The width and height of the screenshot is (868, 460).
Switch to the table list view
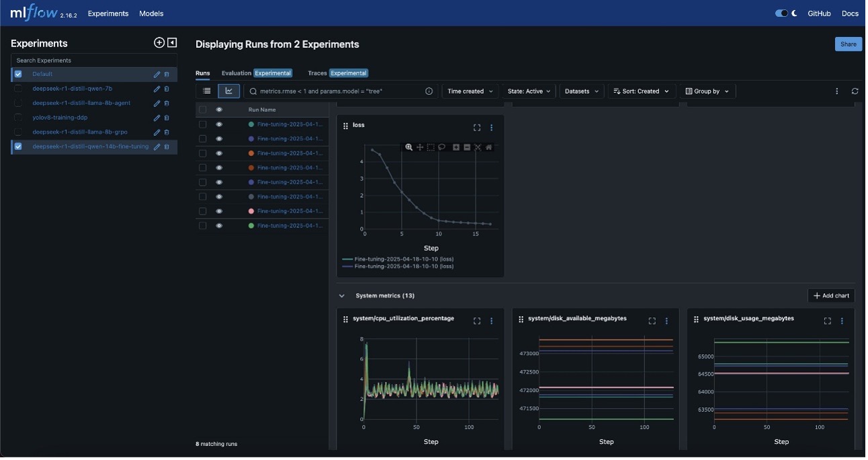[207, 91]
